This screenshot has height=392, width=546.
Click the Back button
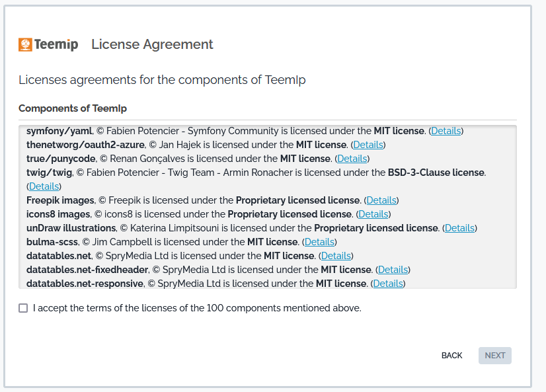tap(451, 356)
